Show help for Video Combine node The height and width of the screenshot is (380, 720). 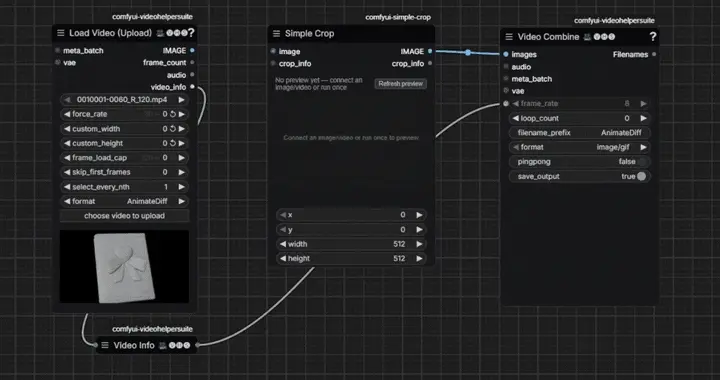click(x=652, y=37)
